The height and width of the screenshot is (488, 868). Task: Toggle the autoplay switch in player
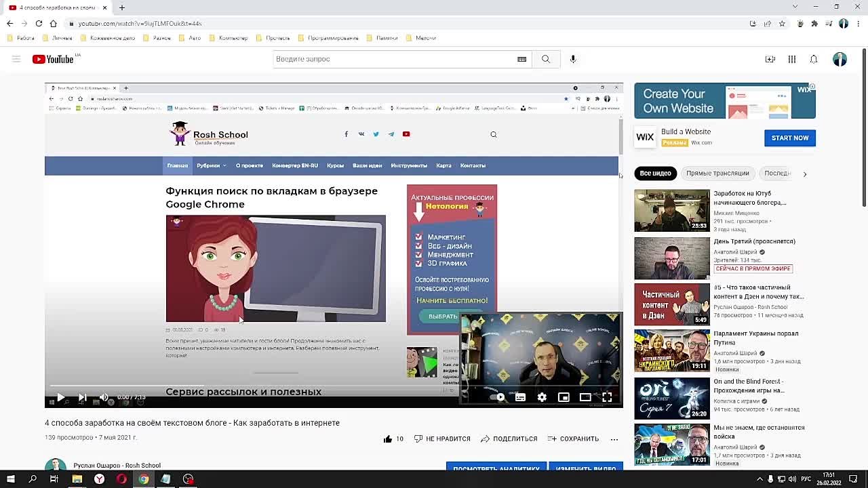click(x=498, y=398)
